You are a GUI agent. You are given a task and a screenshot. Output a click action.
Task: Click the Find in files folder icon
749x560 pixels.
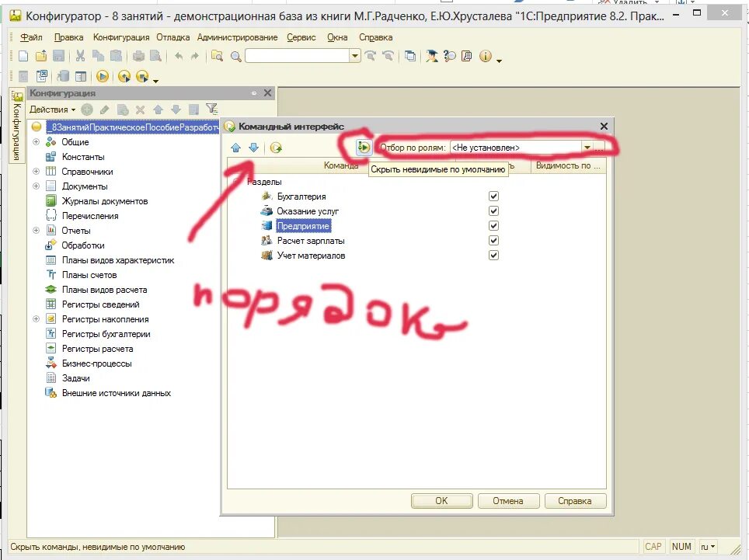[218, 57]
